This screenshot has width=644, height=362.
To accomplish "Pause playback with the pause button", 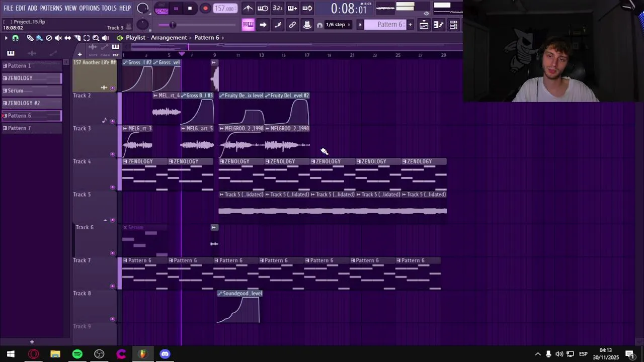I will pyautogui.click(x=176, y=9).
